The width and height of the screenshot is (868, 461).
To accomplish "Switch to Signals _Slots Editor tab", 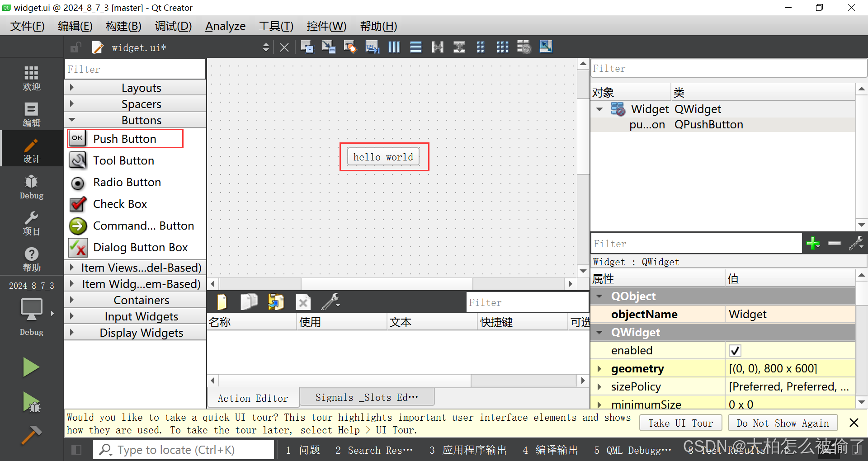I will (367, 397).
